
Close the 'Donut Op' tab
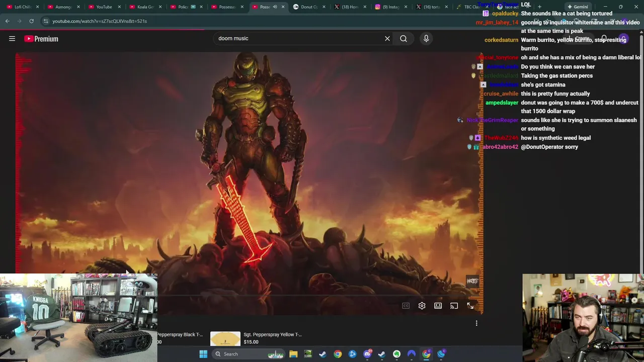[x=324, y=7]
